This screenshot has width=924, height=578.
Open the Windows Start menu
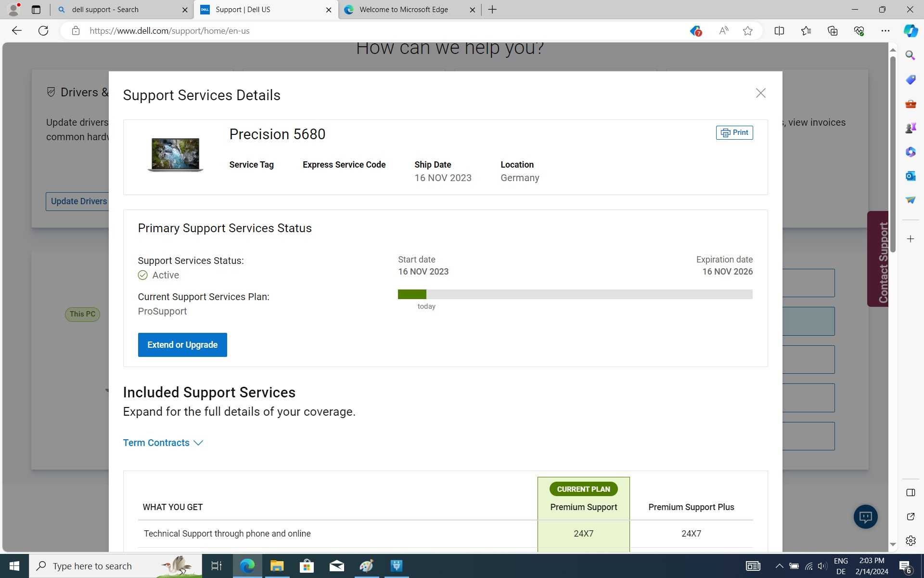pyautogui.click(x=14, y=566)
